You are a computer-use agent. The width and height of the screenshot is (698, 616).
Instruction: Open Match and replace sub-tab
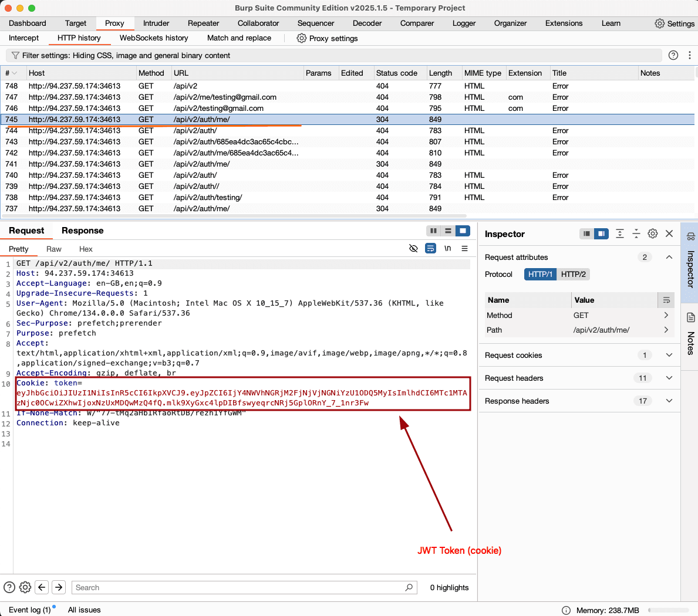[239, 38]
